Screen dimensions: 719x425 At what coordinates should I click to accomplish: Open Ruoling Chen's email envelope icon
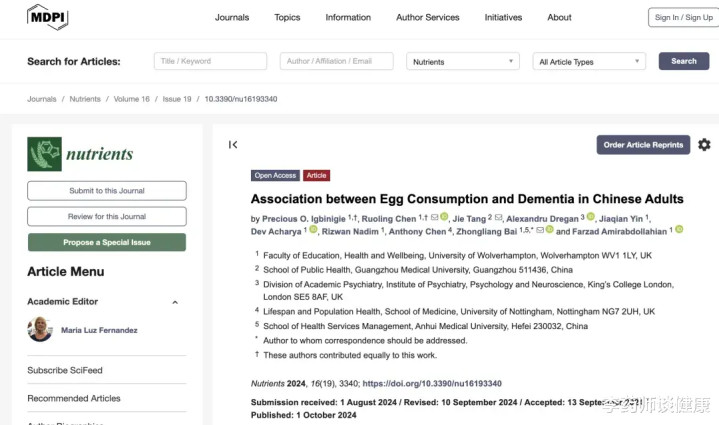(434, 217)
